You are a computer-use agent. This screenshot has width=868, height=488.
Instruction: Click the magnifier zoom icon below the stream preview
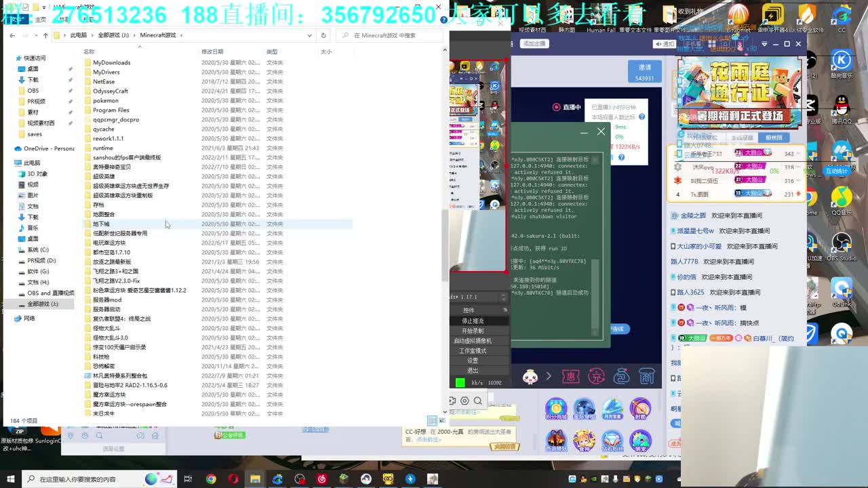click(x=477, y=400)
